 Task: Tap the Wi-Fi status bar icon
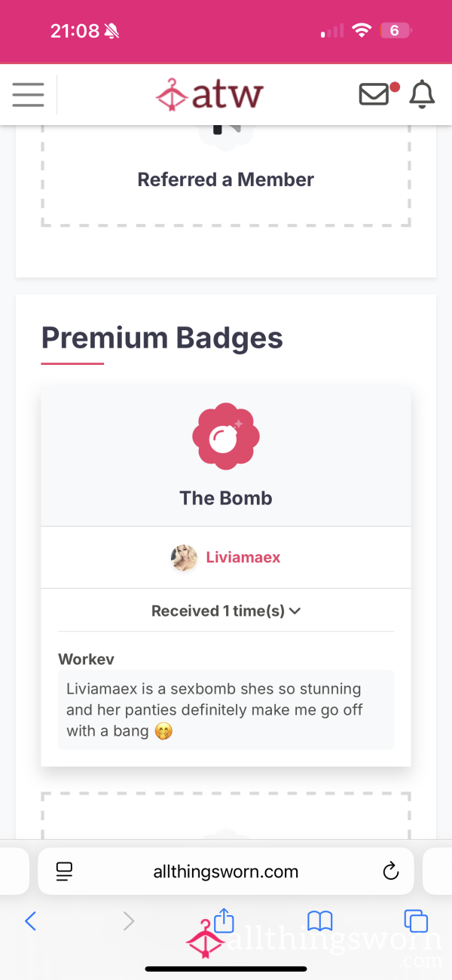362,31
